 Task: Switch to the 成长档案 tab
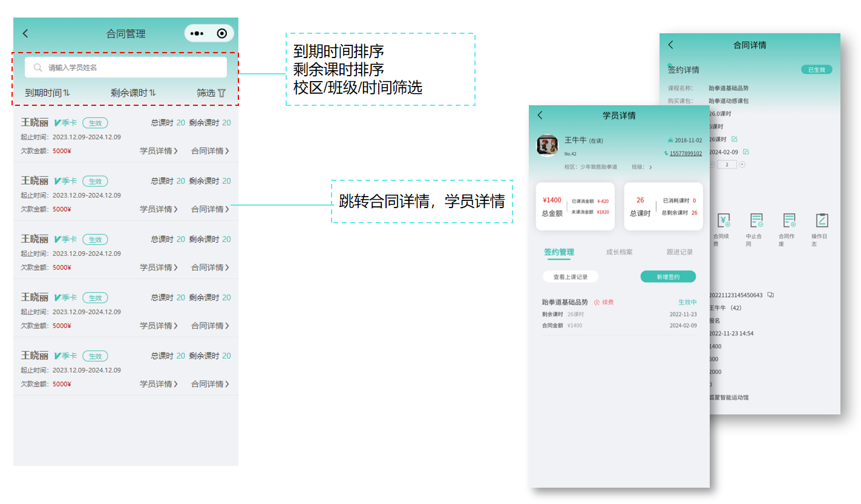619,252
